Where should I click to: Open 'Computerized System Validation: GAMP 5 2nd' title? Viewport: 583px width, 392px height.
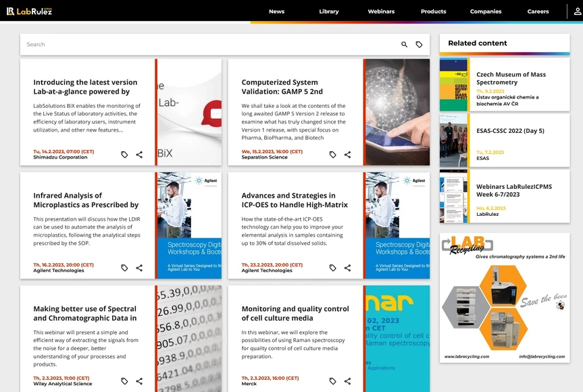pos(282,87)
